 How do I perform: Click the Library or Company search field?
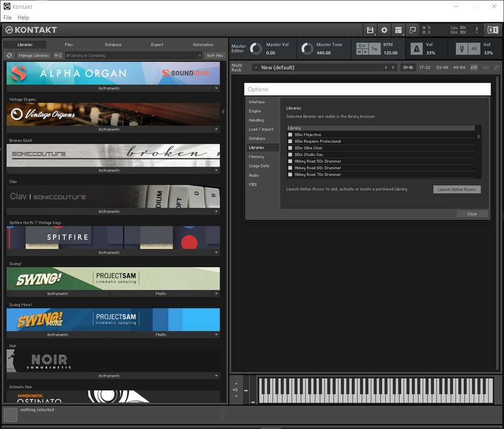(x=134, y=55)
